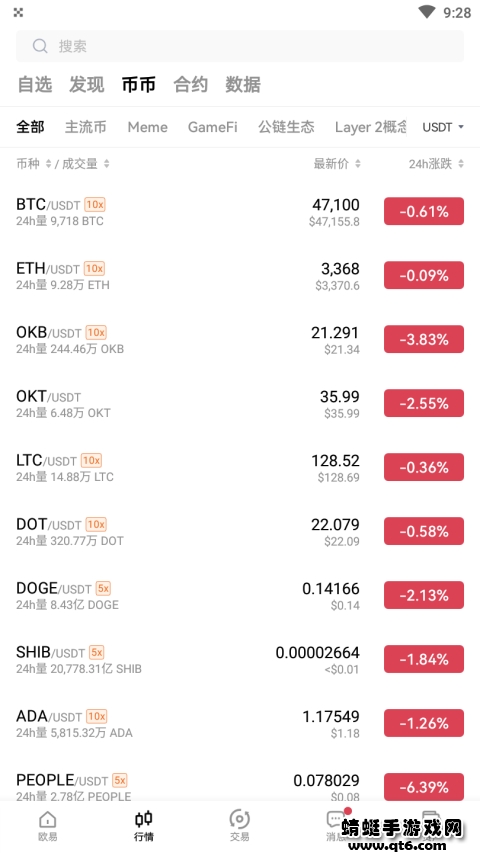The height and width of the screenshot is (853, 480).
Task: Tap the red OKB -3.83% badge
Action: (424, 339)
